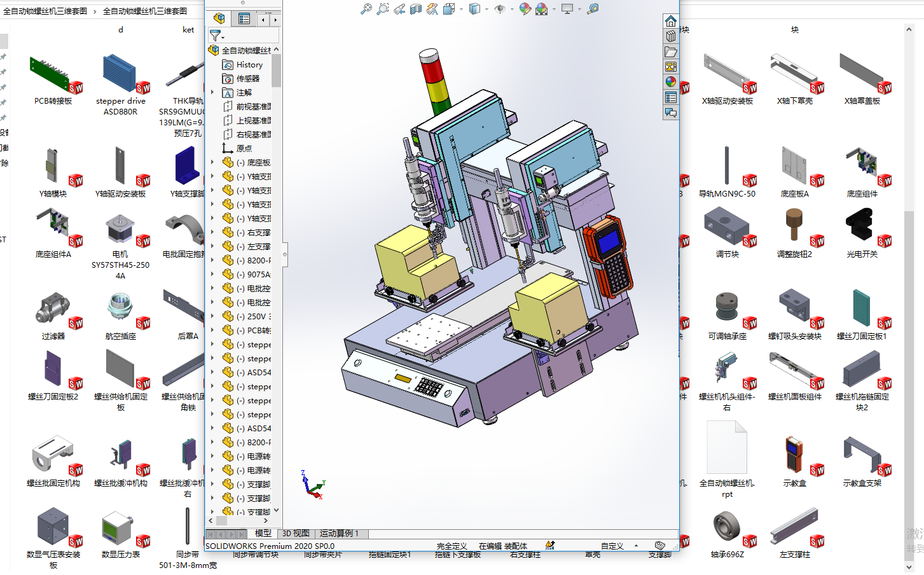Image resolution: width=924 pixels, height=575 pixels.
Task: Click the View Settings monitor icon
Action: (567, 9)
